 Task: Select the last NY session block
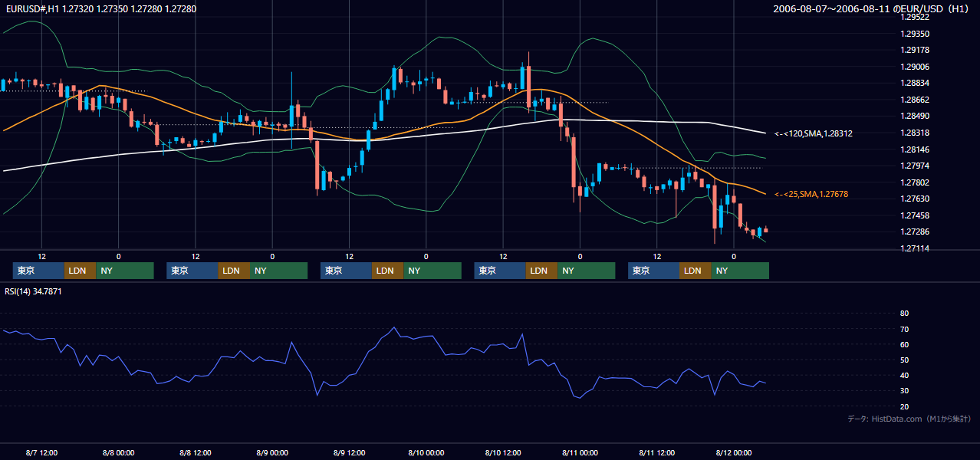pos(740,271)
